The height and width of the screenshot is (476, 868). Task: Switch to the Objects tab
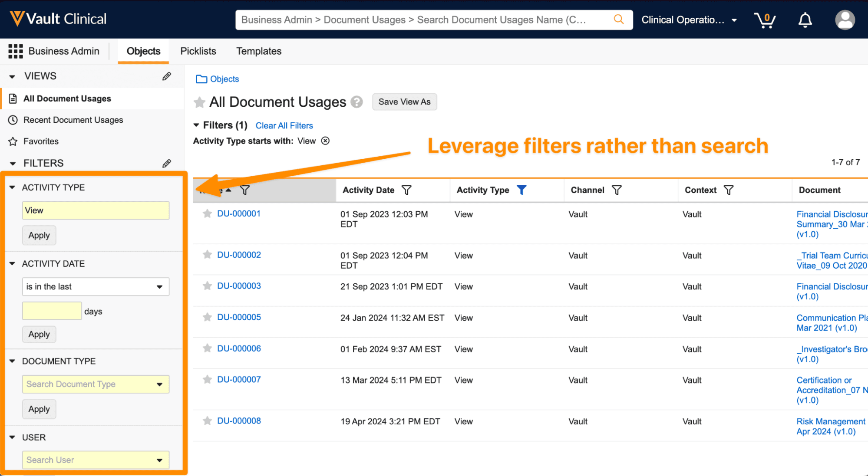coord(143,51)
